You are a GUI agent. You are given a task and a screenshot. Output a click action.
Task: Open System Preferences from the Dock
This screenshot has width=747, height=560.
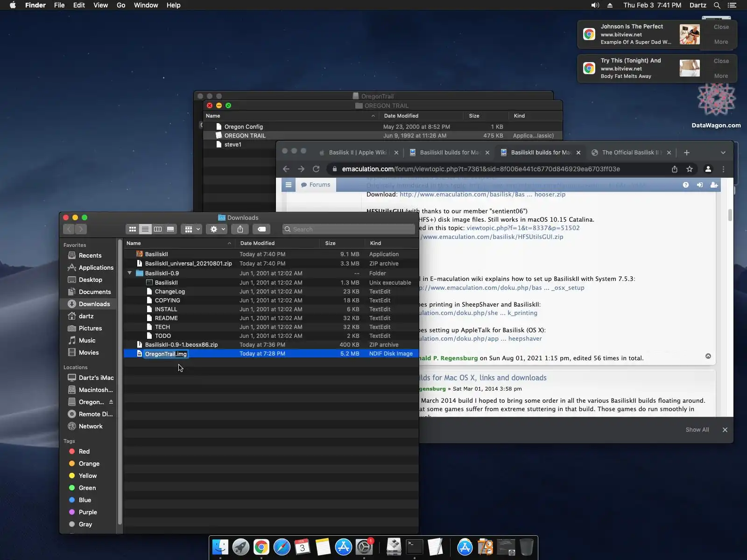tap(364, 547)
